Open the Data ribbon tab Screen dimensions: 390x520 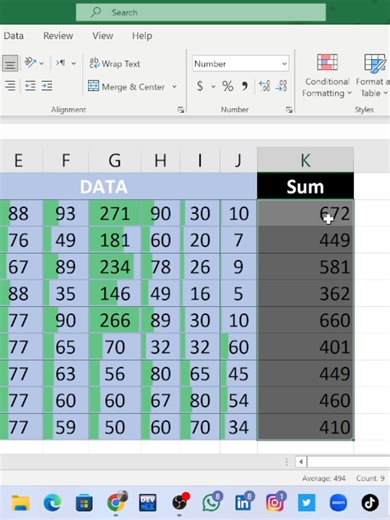(x=14, y=36)
